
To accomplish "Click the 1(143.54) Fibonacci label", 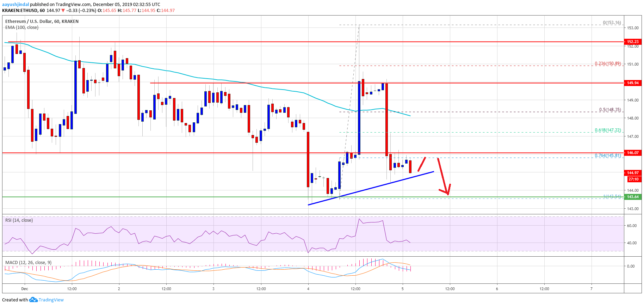I will coord(612,196).
